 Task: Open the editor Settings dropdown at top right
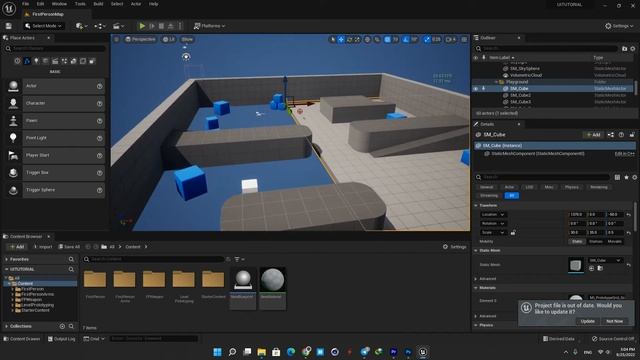tap(619, 26)
